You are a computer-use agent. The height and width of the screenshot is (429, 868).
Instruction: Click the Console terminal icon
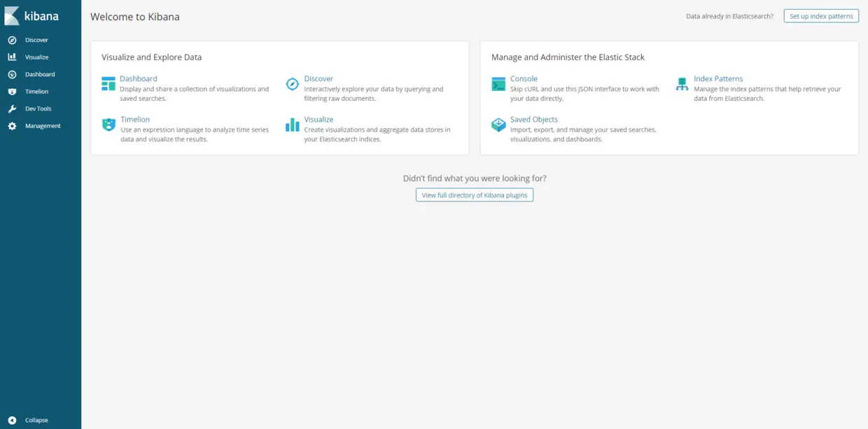498,84
